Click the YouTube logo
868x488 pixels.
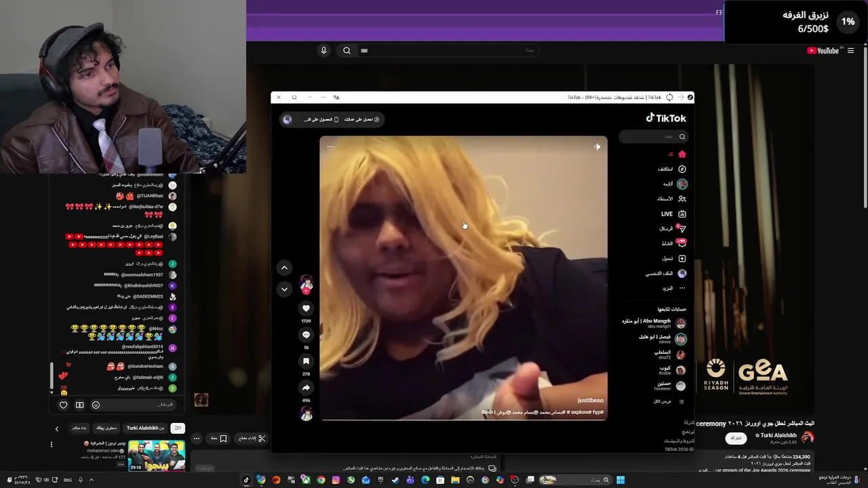click(x=823, y=50)
